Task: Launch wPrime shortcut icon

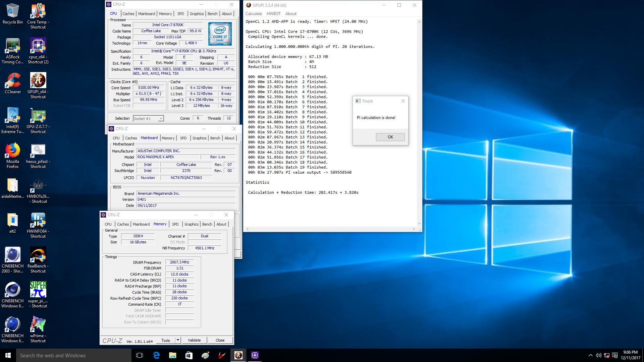Action: pos(38,330)
